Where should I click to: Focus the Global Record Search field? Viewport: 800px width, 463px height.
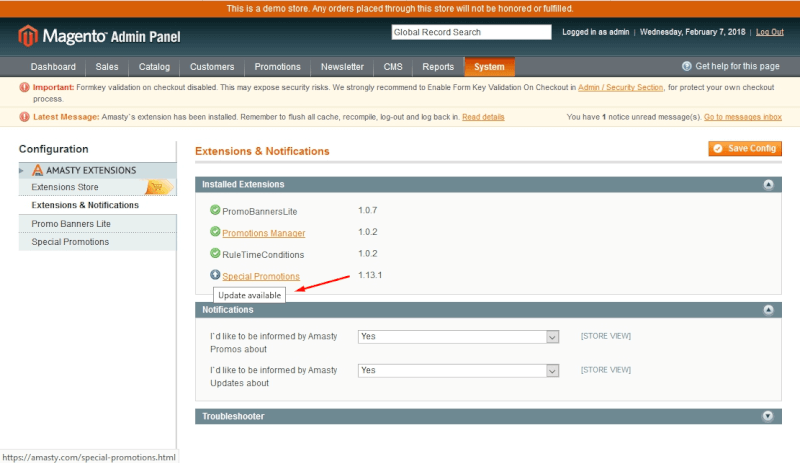coord(471,32)
